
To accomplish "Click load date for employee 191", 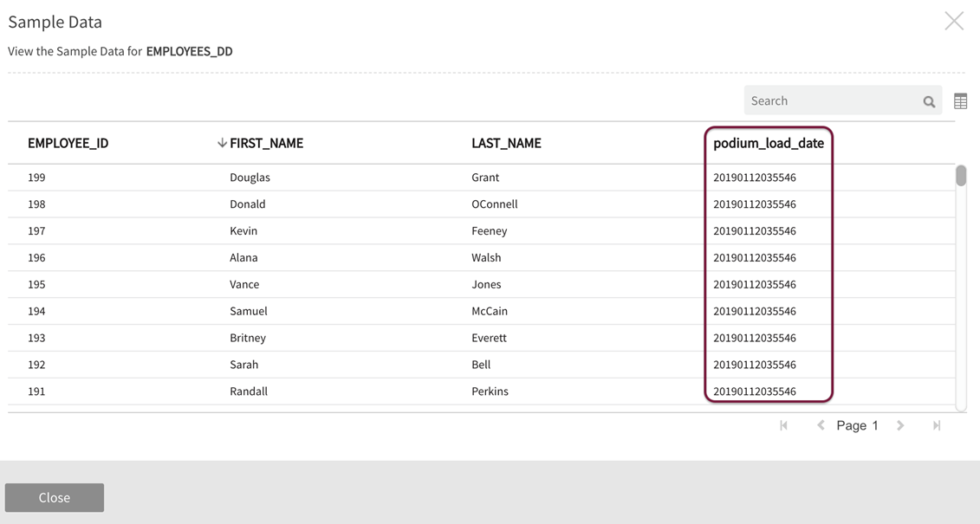I will coord(754,391).
